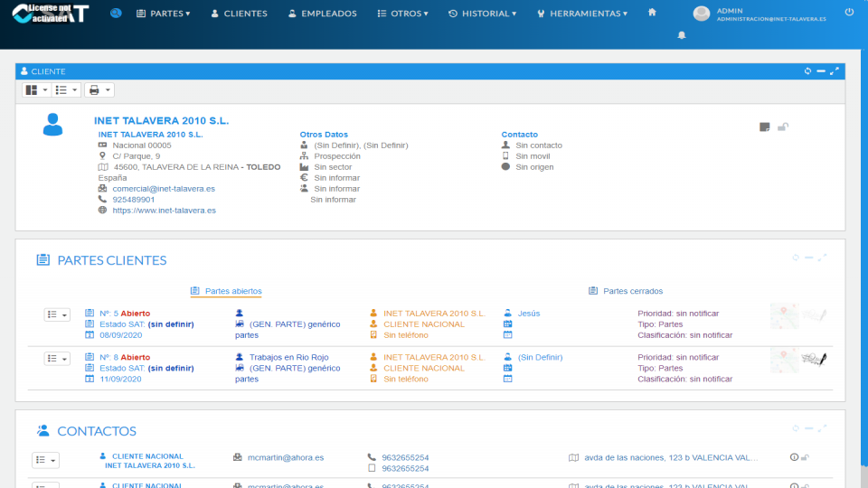Click the PARTES CLIENTES header icon
This screenshot has height=488, width=868.
pyautogui.click(x=43, y=260)
